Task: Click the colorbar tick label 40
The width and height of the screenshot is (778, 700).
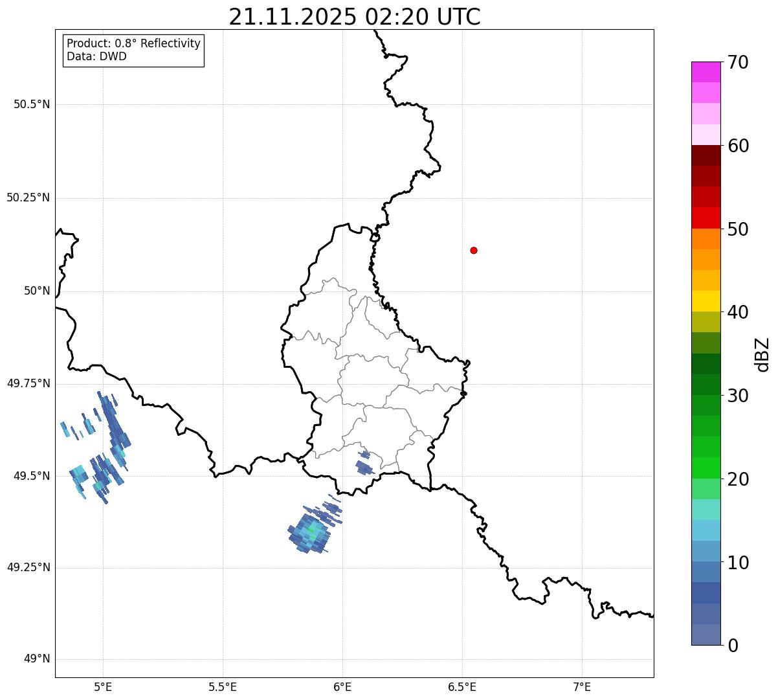Action: [738, 313]
